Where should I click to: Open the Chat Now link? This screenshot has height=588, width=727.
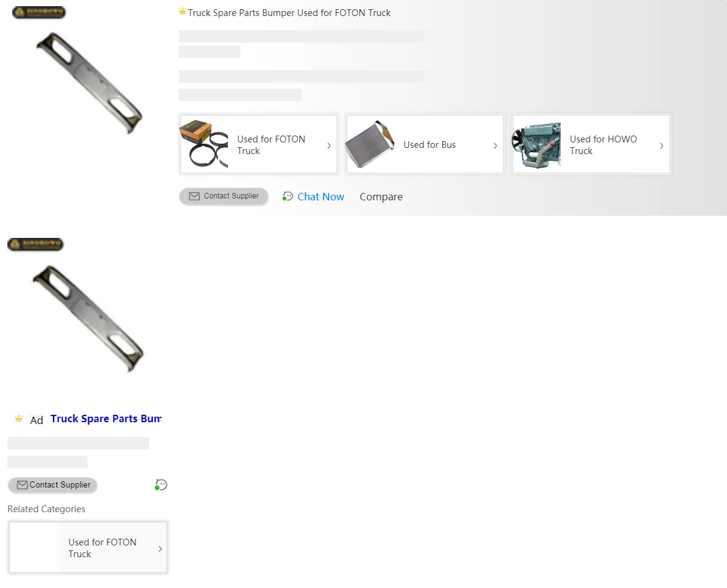320,197
